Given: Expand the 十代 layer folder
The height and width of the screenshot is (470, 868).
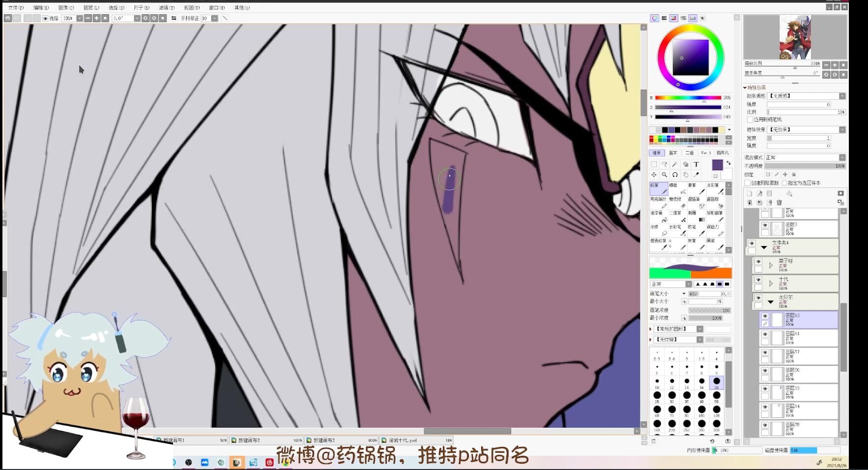Looking at the screenshot, I should 771,283.
